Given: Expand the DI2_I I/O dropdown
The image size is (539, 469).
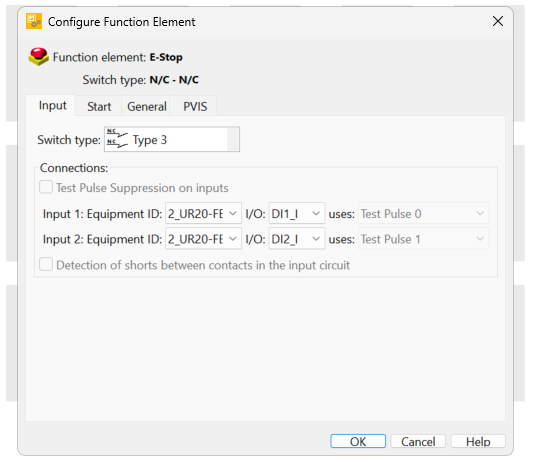Looking at the screenshot, I should 297,239.
